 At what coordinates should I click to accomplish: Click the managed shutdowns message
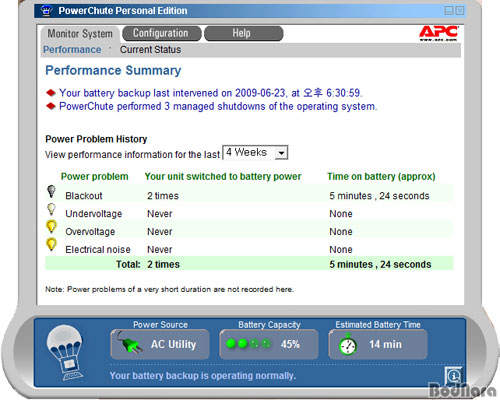[x=218, y=106]
